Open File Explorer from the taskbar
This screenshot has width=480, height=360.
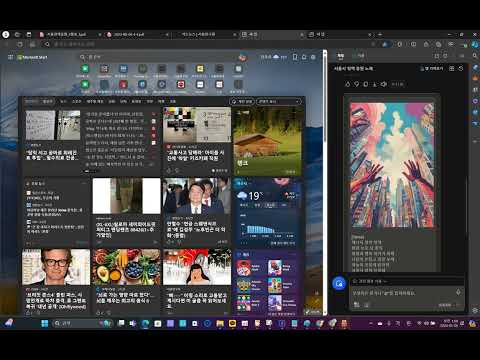click(220, 323)
